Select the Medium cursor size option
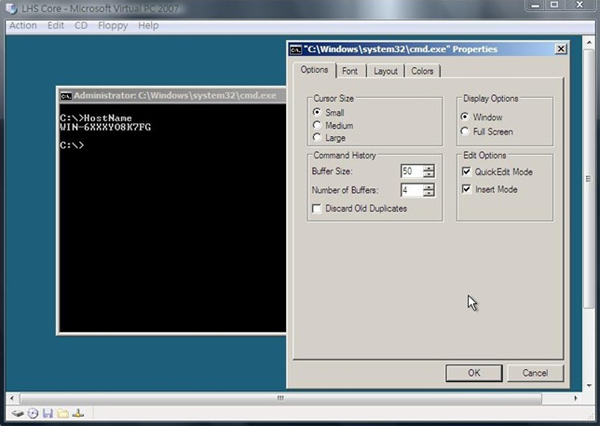 [318, 125]
